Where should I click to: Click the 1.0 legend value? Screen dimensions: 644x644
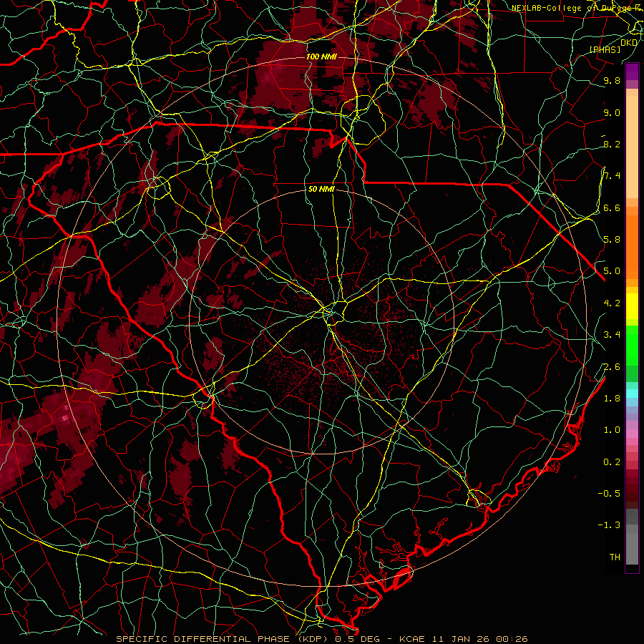click(612, 430)
